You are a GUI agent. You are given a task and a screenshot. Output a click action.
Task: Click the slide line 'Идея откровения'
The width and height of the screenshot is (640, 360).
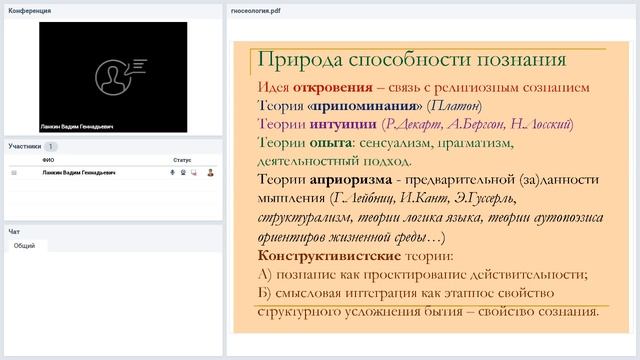pyautogui.click(x=424, y=87)
